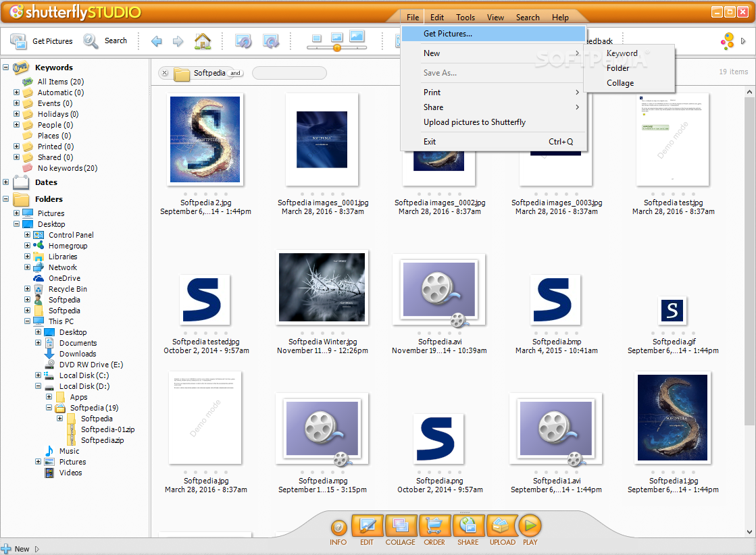Open the EDIT tool in bottom bar

367,526
